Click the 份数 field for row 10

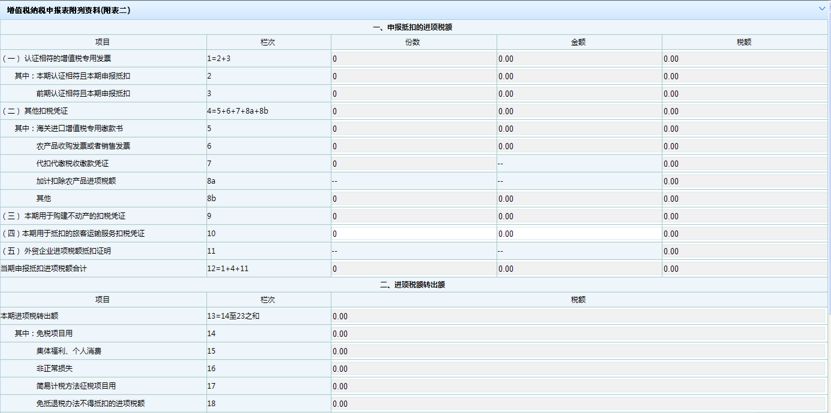point(412,233)
